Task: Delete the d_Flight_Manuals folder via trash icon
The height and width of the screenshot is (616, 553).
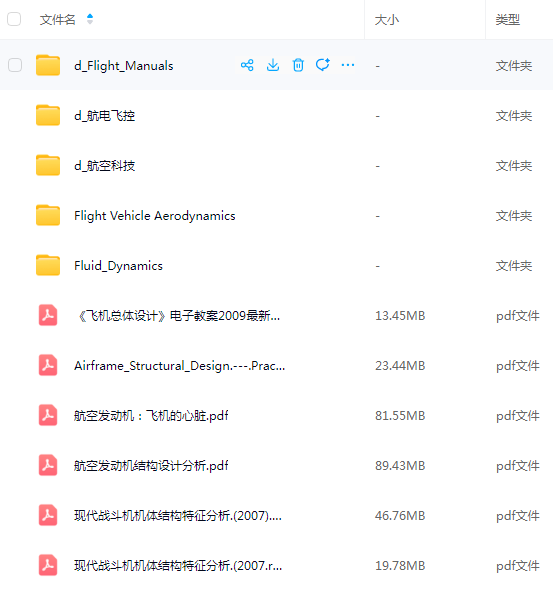Action: (298, 65)
